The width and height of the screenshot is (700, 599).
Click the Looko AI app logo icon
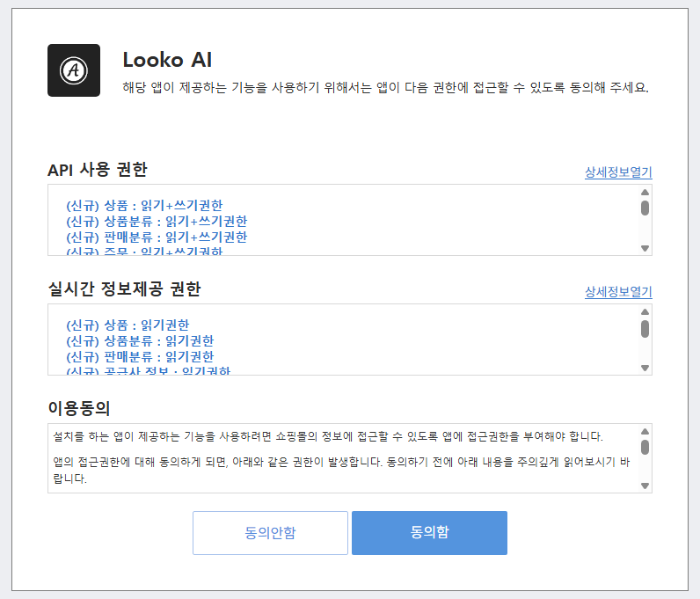click(x=74, y=70)
